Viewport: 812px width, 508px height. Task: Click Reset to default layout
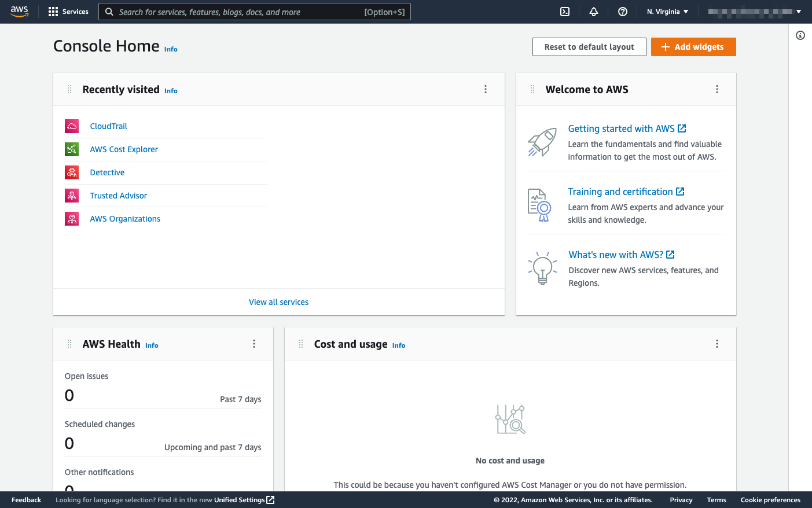point(589,47)
